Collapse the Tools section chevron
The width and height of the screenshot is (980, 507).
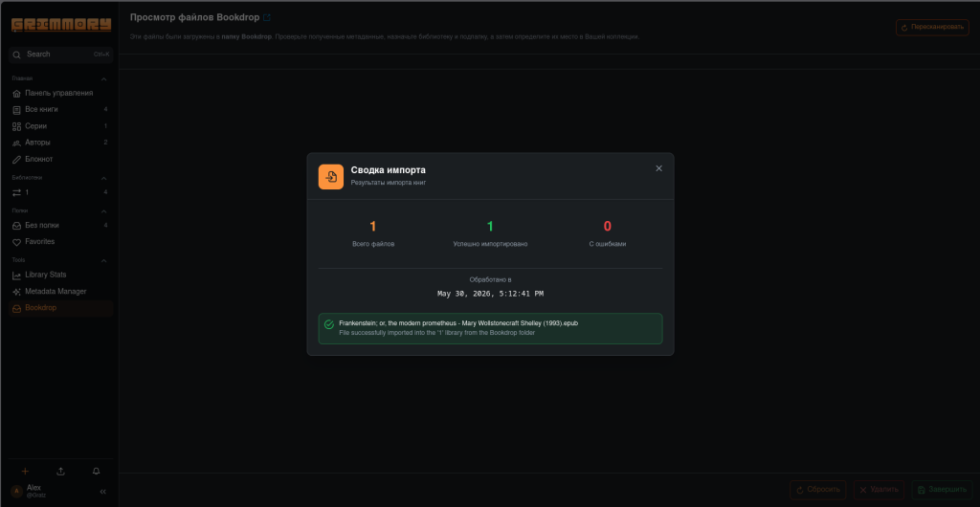[103, 261]
